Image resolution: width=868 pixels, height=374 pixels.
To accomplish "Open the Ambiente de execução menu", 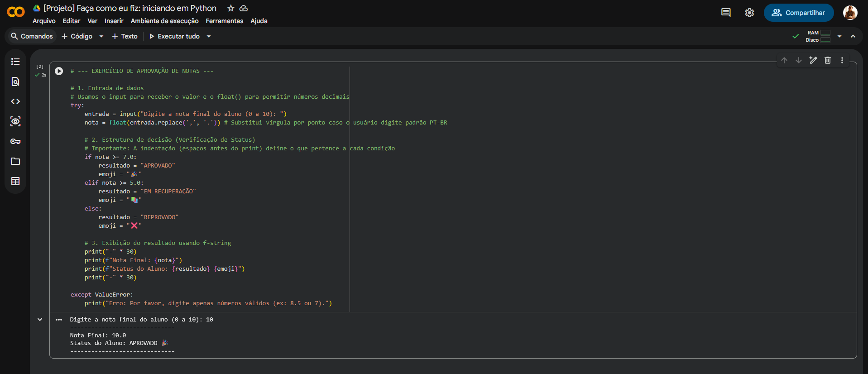I will [165, 21].
